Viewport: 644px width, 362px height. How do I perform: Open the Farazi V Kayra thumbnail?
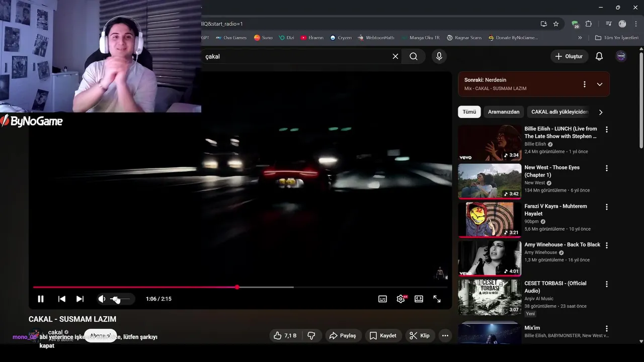490,220
